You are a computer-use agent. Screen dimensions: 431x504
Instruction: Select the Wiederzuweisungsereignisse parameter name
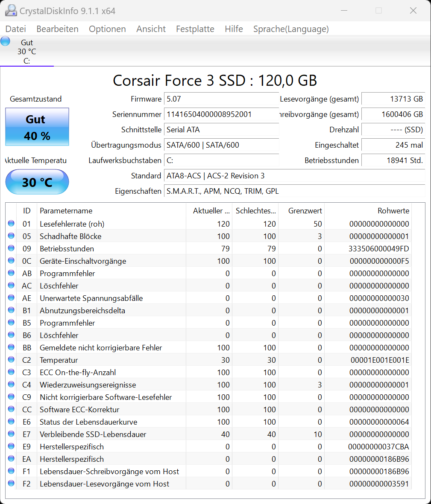click(x=88, y=385)
